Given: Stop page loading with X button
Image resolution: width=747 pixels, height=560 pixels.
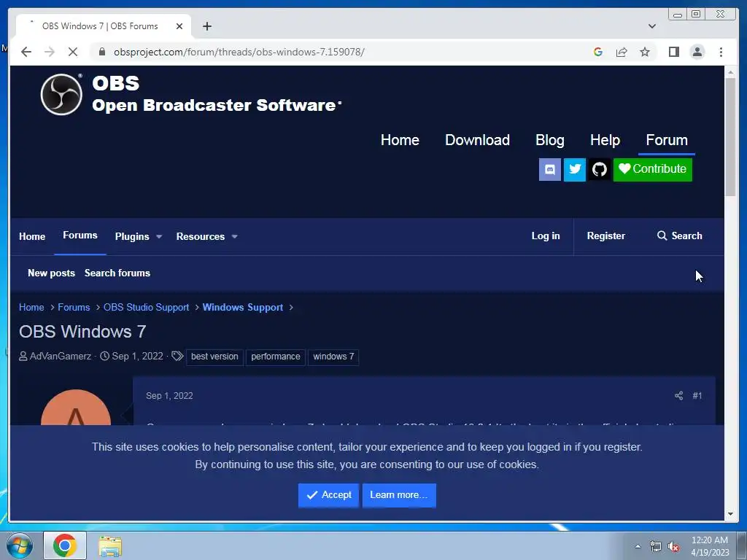Looking at the screenshot, I should pos(72,52).
